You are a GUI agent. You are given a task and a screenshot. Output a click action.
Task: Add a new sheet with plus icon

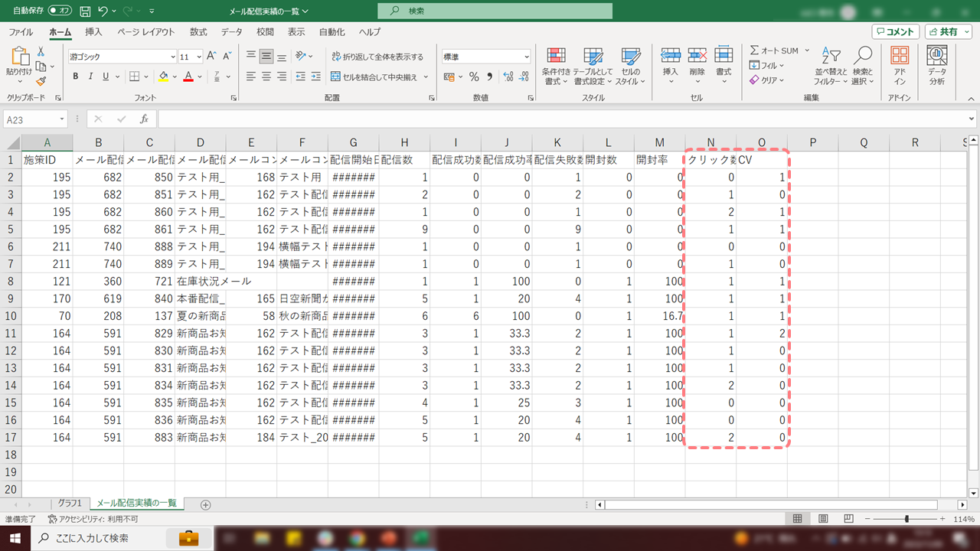(x=205, y=504)
